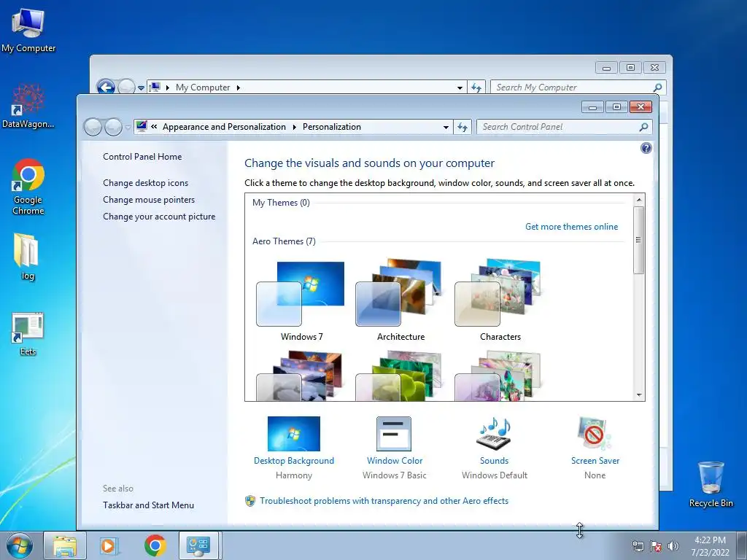Click the Desktop Background text link
747x560 pixels.
coord(293,461)
